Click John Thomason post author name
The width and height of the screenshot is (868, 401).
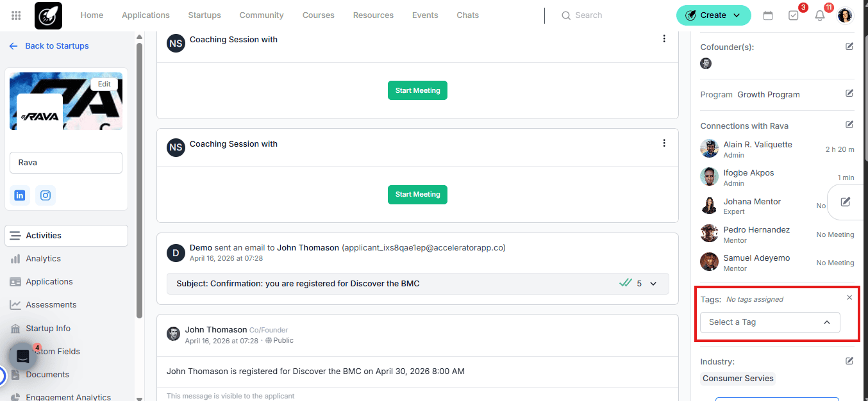click(x=216, y=330)
